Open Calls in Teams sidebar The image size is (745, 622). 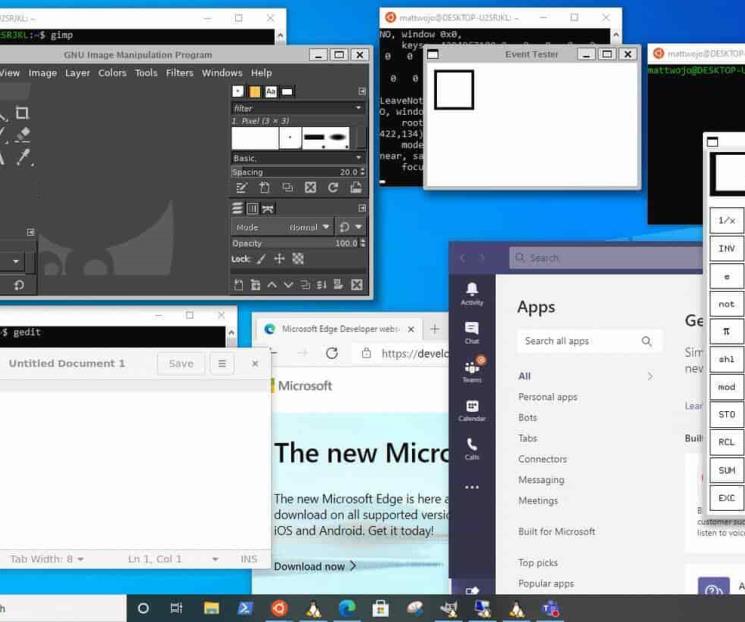pos(472,450)
